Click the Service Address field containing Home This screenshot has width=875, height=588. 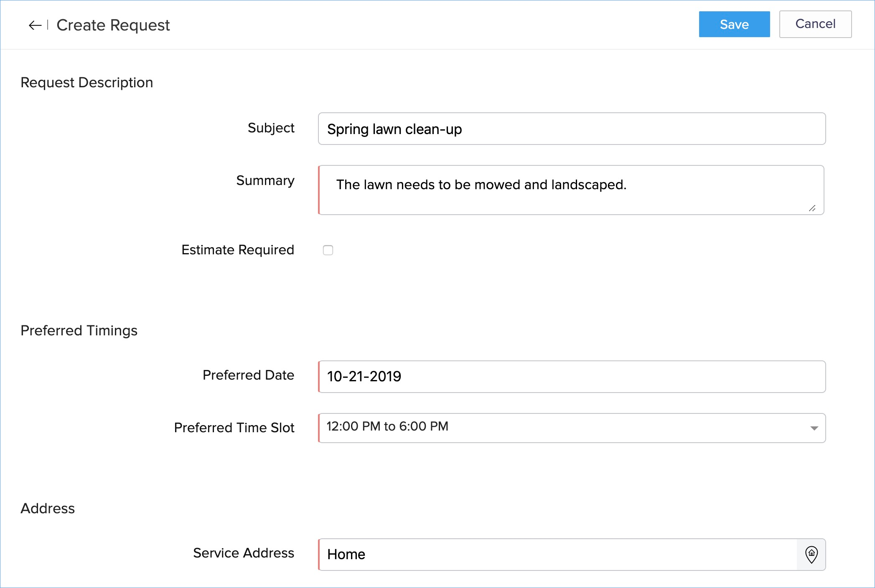(x=558, y=555)
